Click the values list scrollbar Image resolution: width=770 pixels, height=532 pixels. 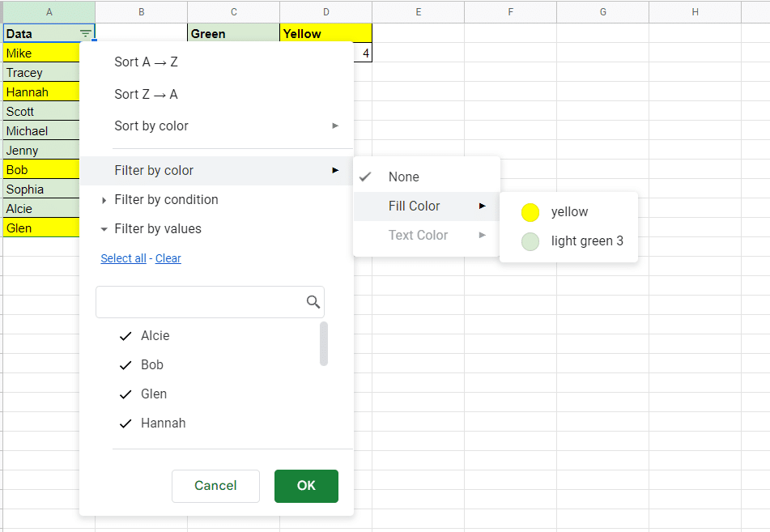[x=324, y=343]
